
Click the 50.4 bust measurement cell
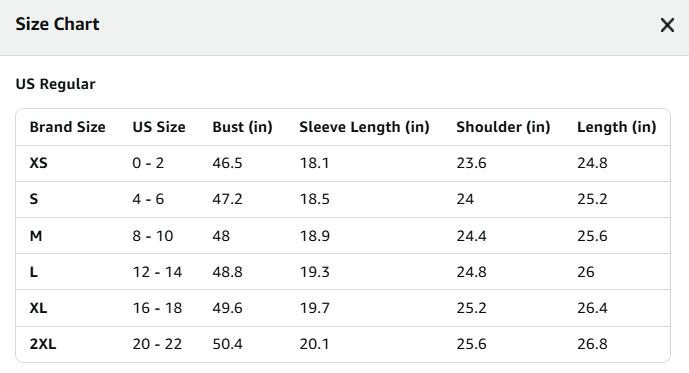[227, 344]
